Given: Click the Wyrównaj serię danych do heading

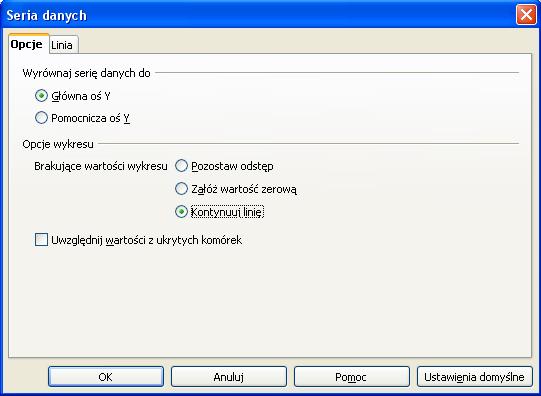Looking at the screenshot, I should pos(86,73).
